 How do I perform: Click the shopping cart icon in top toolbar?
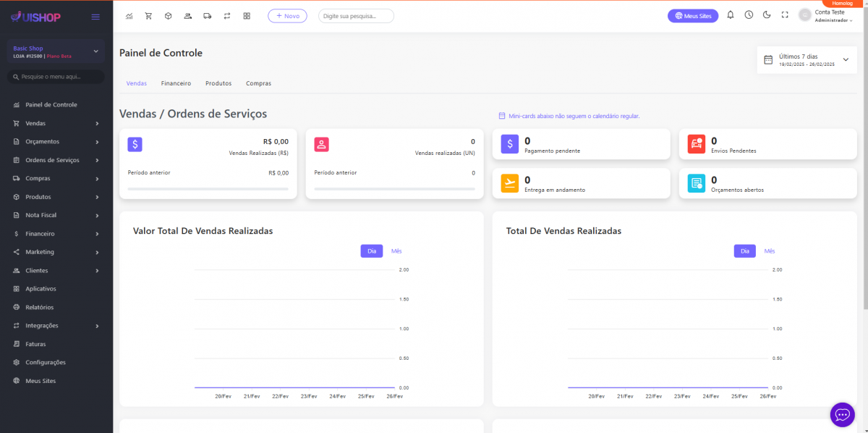tap(148, 16)
